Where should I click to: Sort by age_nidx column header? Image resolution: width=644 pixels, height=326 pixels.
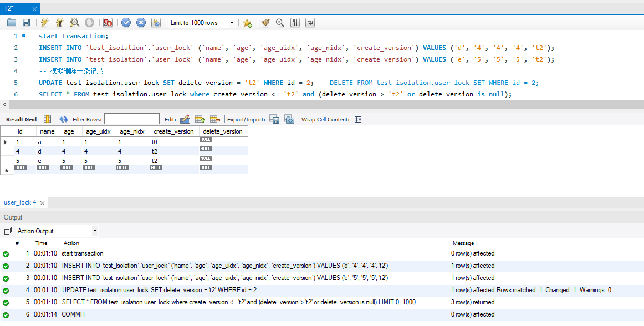pos(132,131)
